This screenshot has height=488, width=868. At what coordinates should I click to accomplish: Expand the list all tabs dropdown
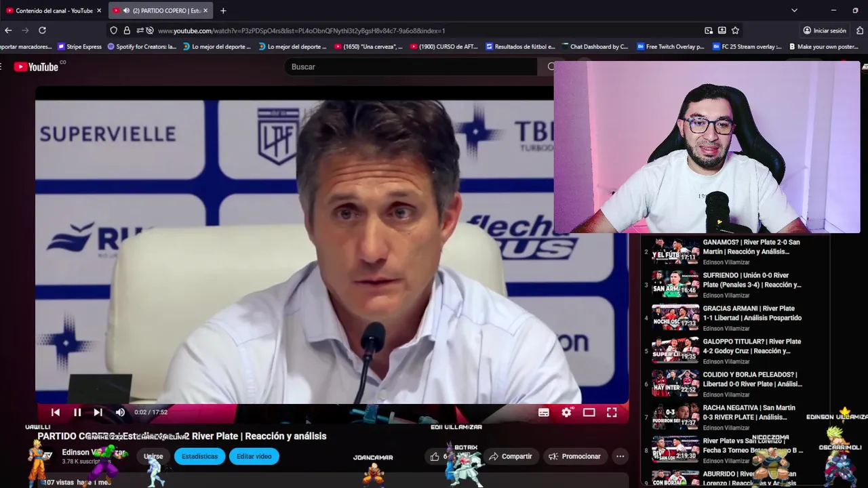(x=794, y=10)
